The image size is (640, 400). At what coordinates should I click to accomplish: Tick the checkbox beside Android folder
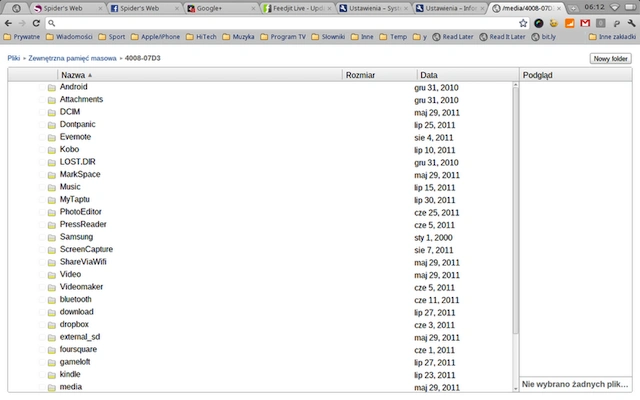coord(42,87)
